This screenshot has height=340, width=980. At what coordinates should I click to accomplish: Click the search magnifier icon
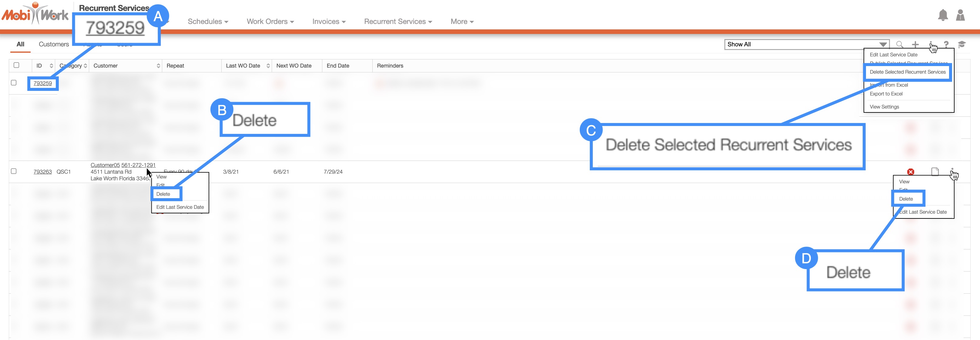899,45
